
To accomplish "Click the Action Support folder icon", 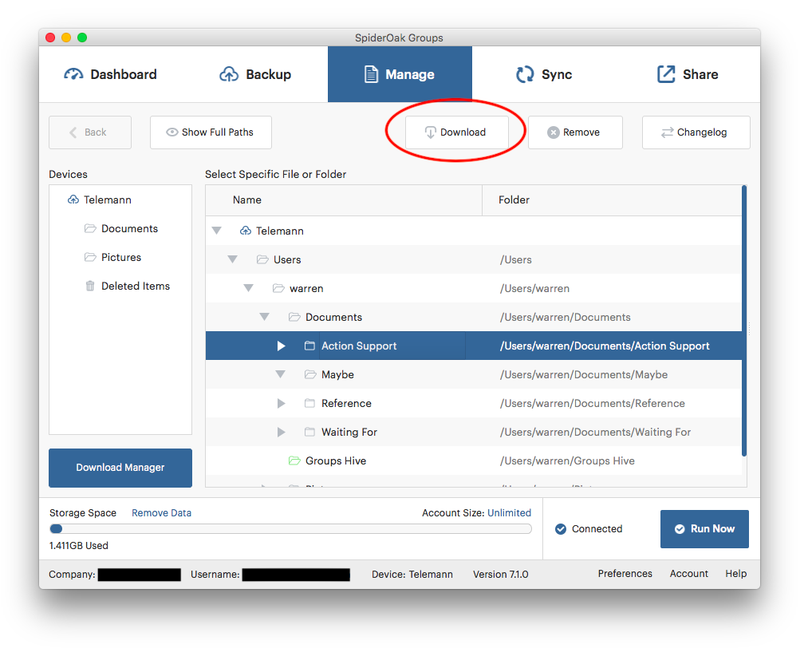I will (x=309, y=346).
